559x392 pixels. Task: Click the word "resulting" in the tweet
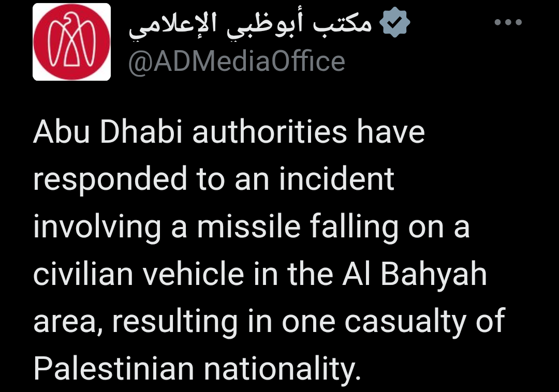tap(175, 323)
